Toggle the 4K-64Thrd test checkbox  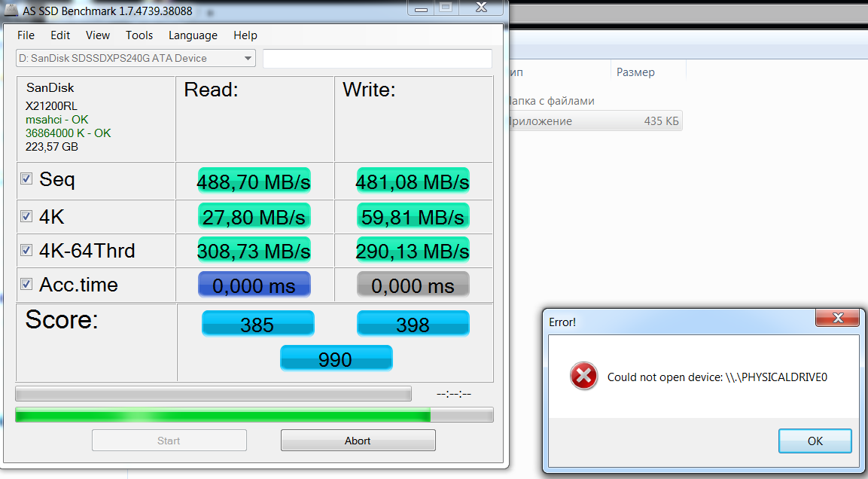(26, 250)
